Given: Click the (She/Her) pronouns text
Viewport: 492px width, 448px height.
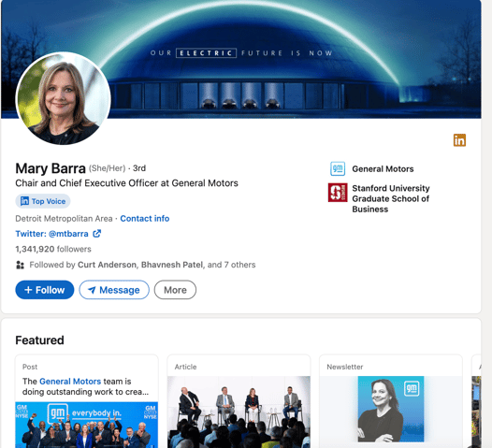Looking at the screenshot, I should tap(107, 168).
